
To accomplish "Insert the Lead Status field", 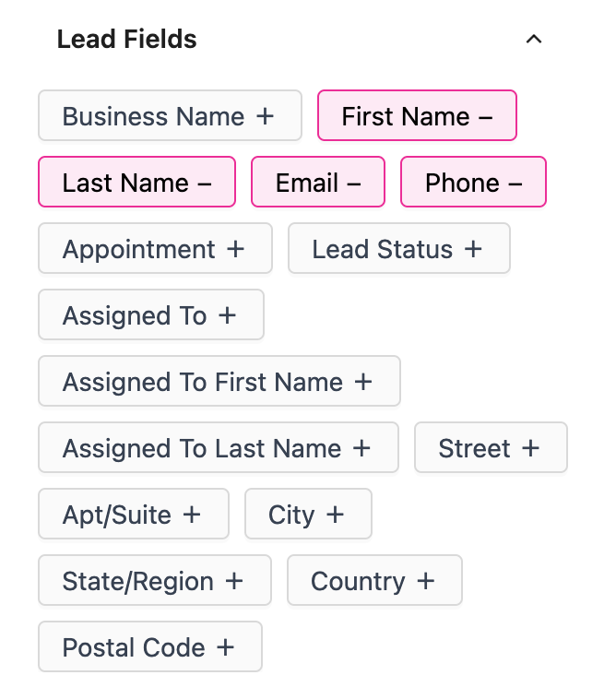I will coord(398,249).
